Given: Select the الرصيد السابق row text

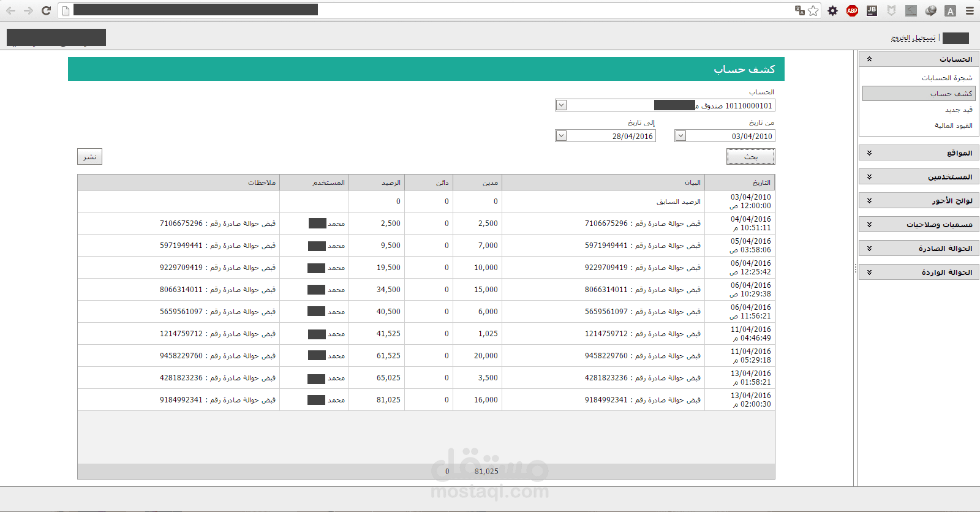Looking at the screenshot, I should click(679, 201).
